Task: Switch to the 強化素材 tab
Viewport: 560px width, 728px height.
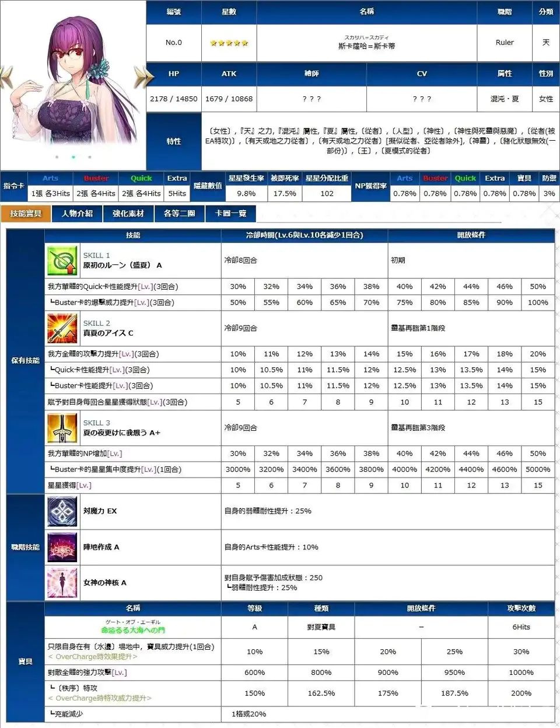Action: (x=128, y=214)
